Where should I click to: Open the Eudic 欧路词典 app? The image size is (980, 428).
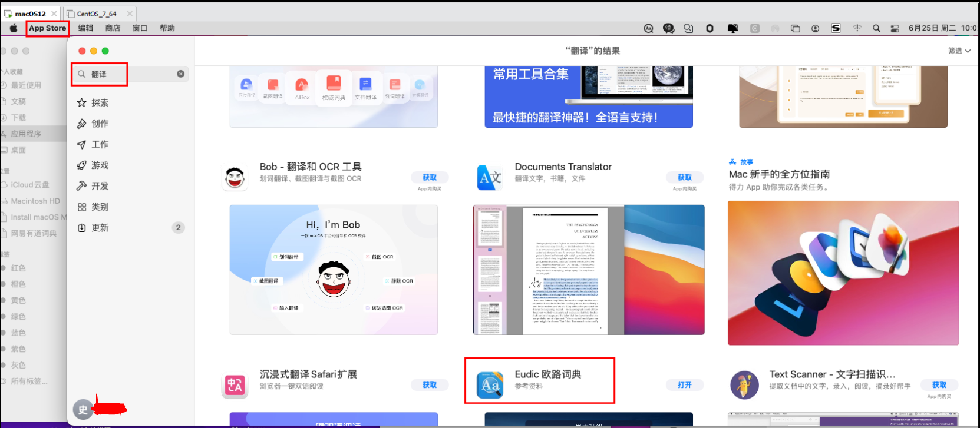click(x=685, y=385)
